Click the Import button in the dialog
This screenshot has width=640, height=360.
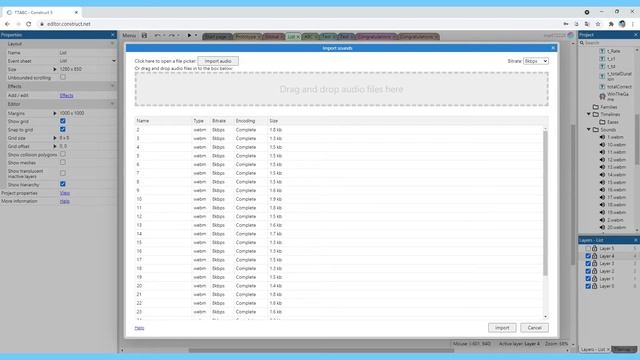(x=502, y=328)
